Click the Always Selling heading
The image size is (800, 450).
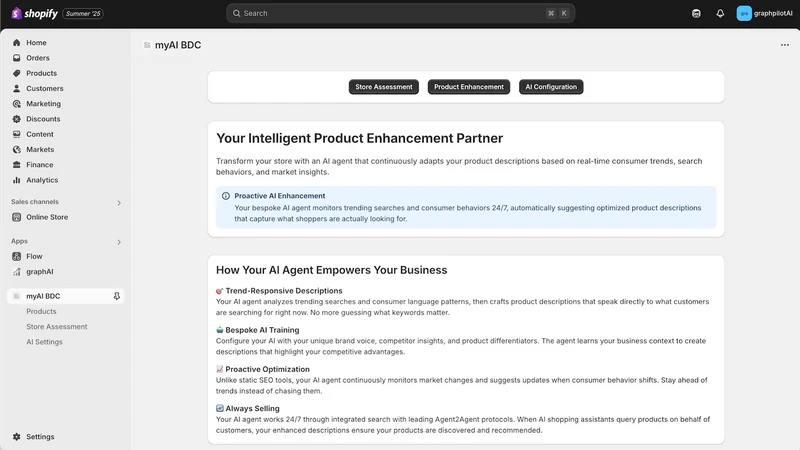[253, 409]
